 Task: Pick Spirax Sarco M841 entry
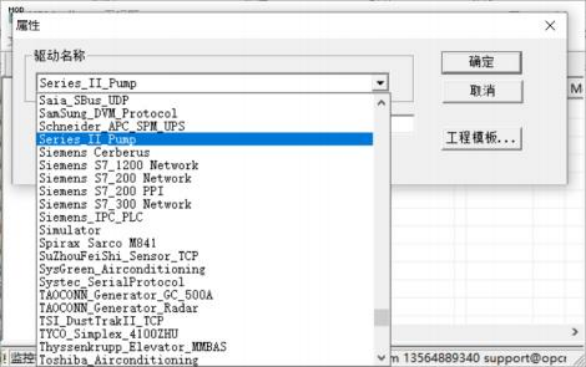pyautogui.click(x=206, y=243)
